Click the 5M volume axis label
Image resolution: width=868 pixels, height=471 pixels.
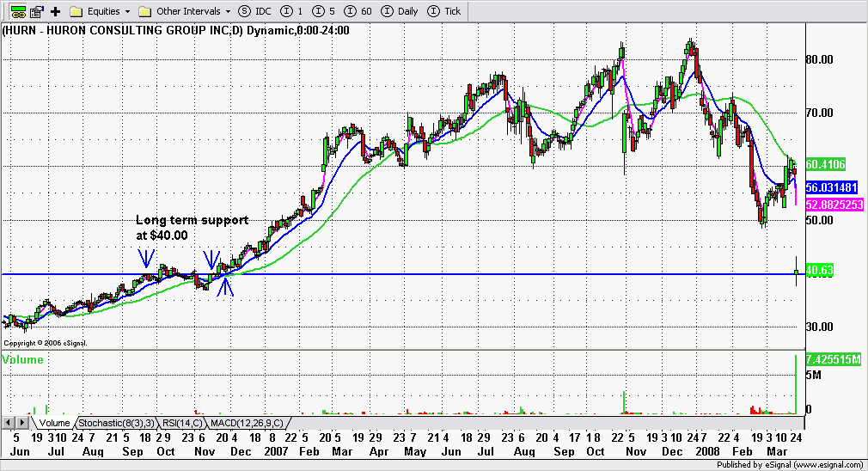[813, 376]
